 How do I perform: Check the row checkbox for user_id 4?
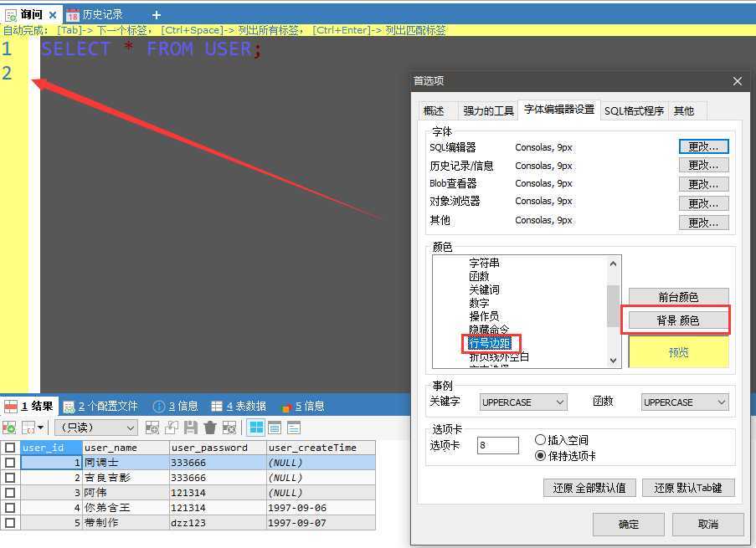click(x=10, y=508)
